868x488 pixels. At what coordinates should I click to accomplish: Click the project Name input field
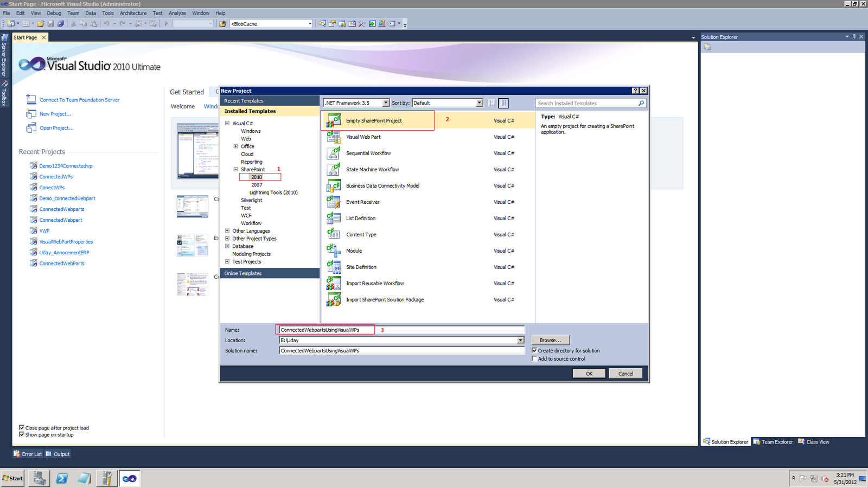pyautogui.click(x=402, y=330)
